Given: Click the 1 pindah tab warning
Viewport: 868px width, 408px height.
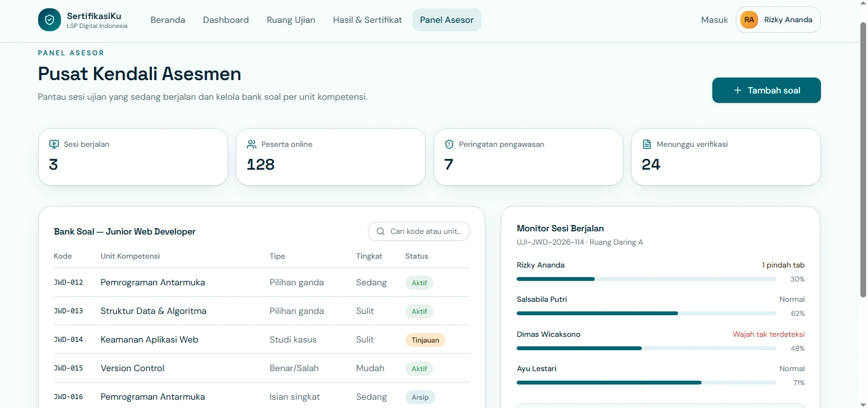Looking at the screenshot, I should [783, 265].
